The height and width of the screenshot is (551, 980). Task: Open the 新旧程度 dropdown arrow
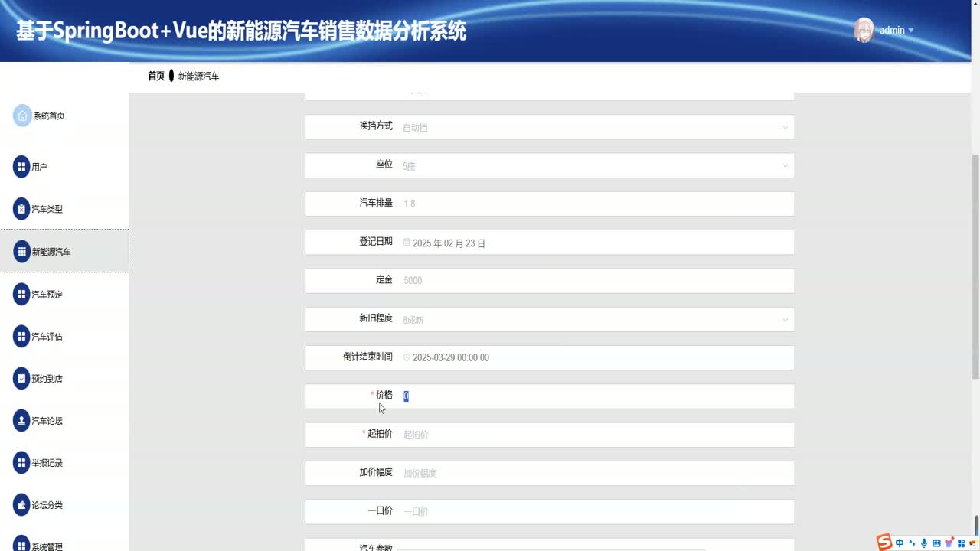[785, 320]
